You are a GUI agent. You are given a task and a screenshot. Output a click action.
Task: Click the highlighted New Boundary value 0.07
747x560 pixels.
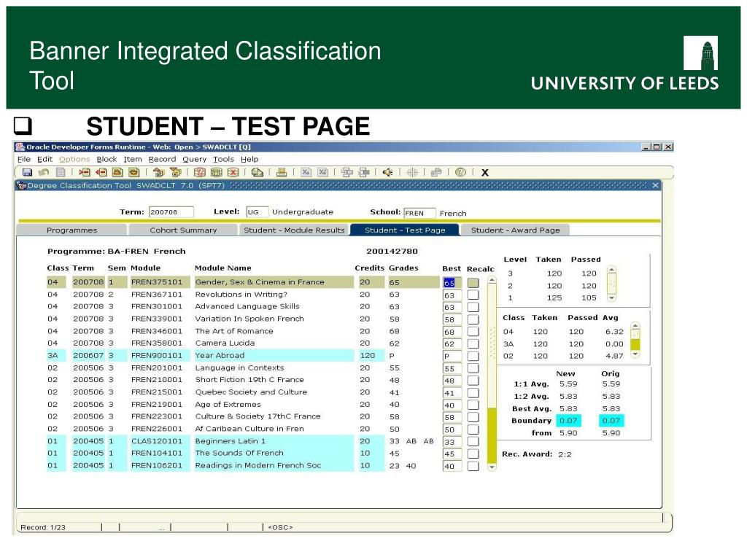tap(568, 421)
